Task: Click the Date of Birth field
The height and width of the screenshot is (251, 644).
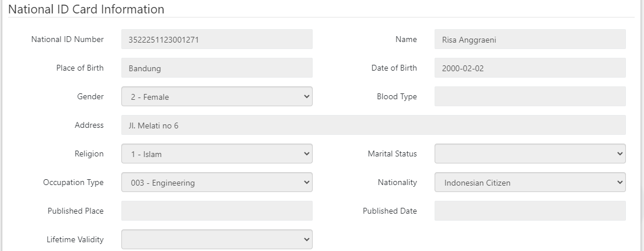Action: click(x=530, y=68)
